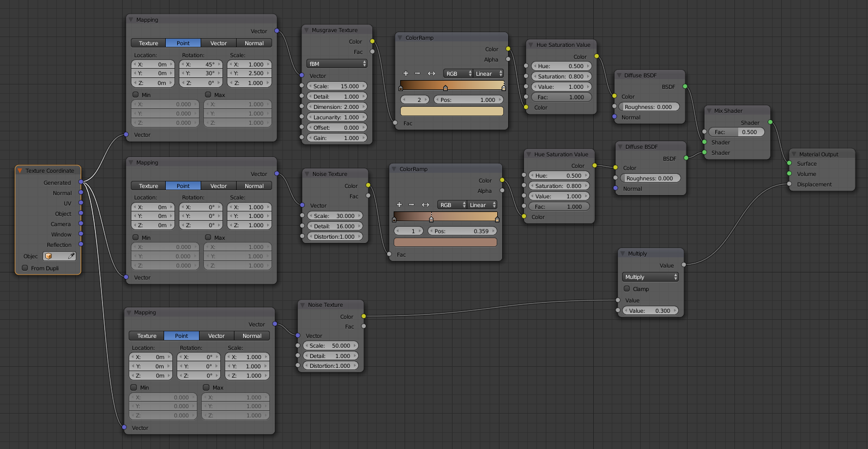Flip the lower ColorRamp colors
Image resolution: width=868 pixels, height=449 pixels.
(x=425, y=205)
